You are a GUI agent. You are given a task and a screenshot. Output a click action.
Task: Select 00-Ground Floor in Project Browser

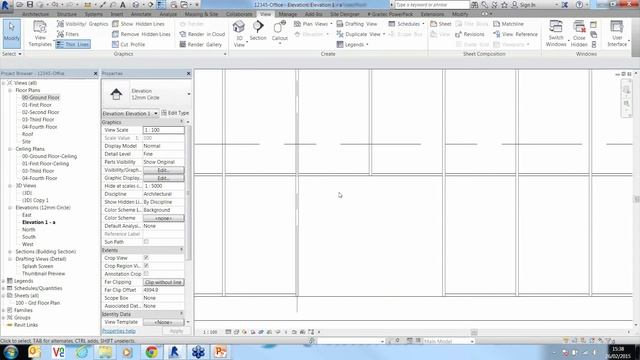(40, 98)
